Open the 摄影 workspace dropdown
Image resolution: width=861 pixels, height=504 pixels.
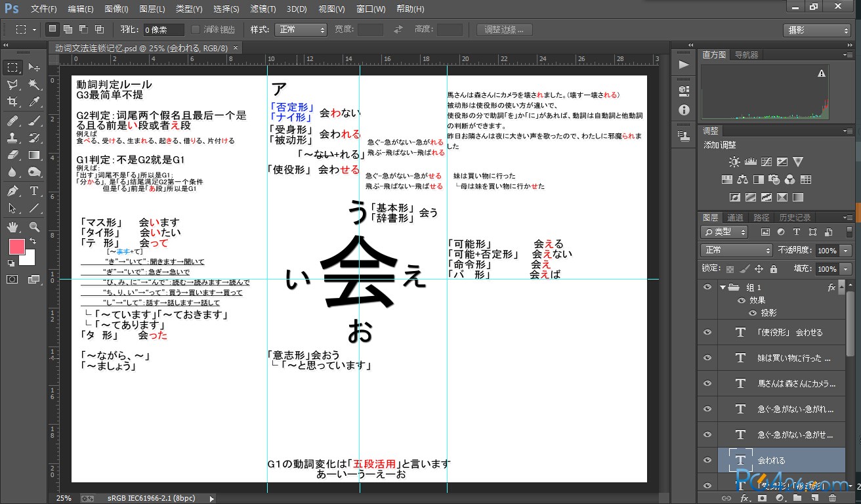817,30
